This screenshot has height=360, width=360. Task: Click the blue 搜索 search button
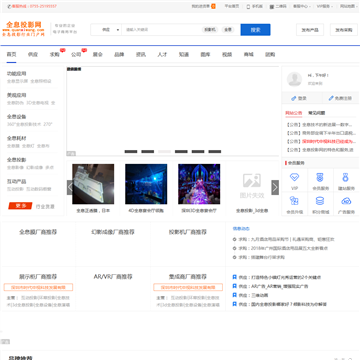255,30
